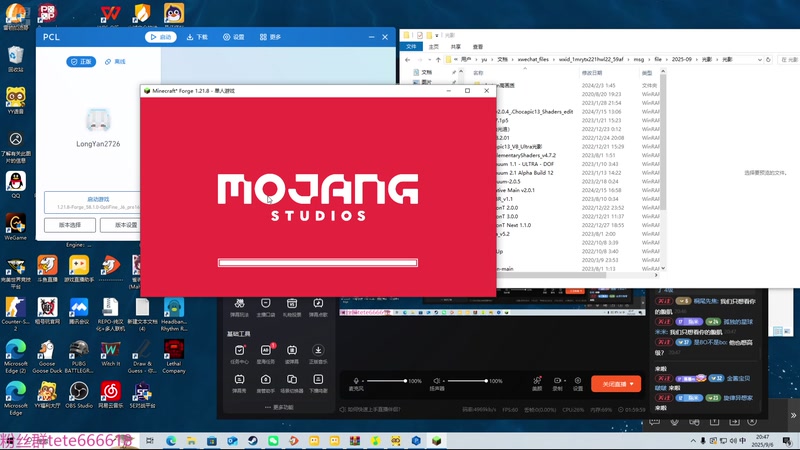Open the 星海任务 tool with red badge
Viewport: 800px width, 450px height.
[265, 355]
